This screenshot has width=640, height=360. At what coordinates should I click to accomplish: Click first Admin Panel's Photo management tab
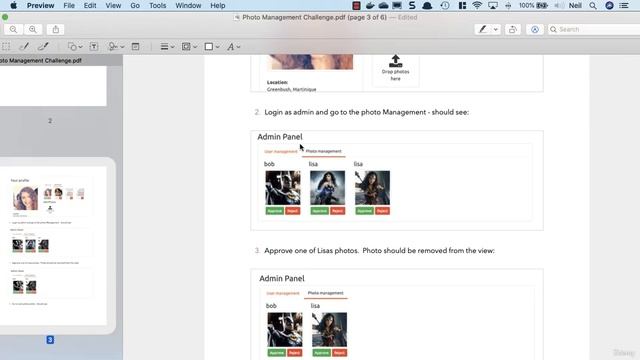pyautogui.click(x=323, y=151)
